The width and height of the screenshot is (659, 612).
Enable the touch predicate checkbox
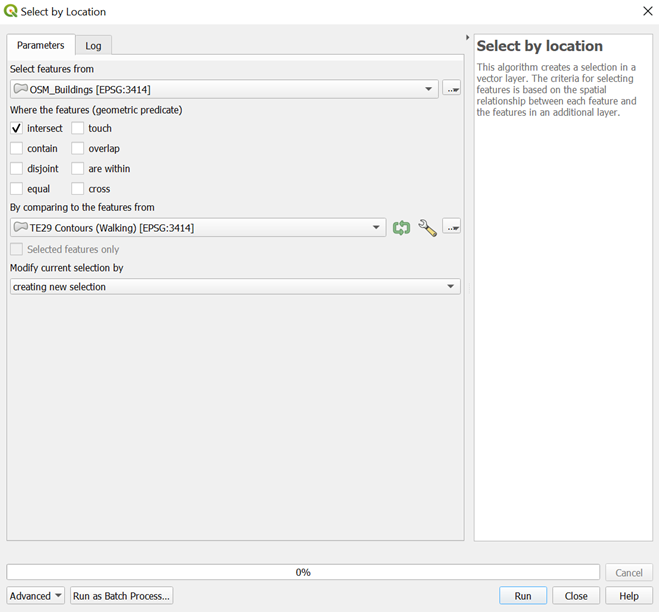77,129
